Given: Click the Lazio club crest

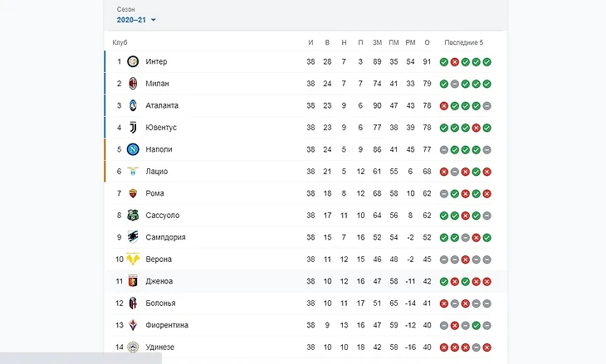Looking at the screenshot, I should tap(133, 172).
